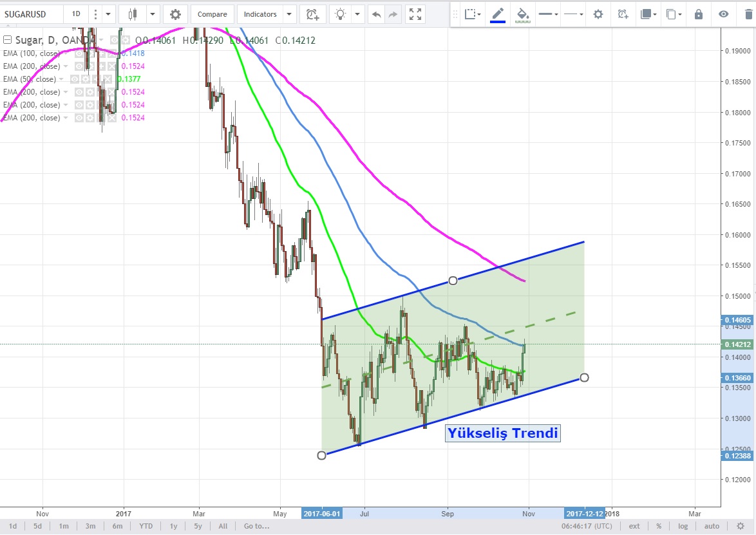This screenshot has width=756, height=535.
Task: Toggle log scale on price axis
Action: click(683, 526)
